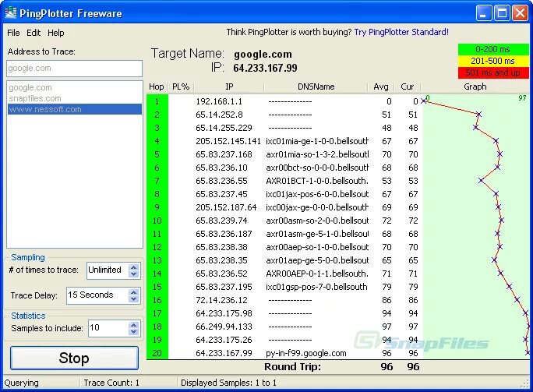Image resolution: width=533 pixels, height=392 pixels.
Task: Click the hop 7 graph data point marker
Action: (x=481, y=181)
